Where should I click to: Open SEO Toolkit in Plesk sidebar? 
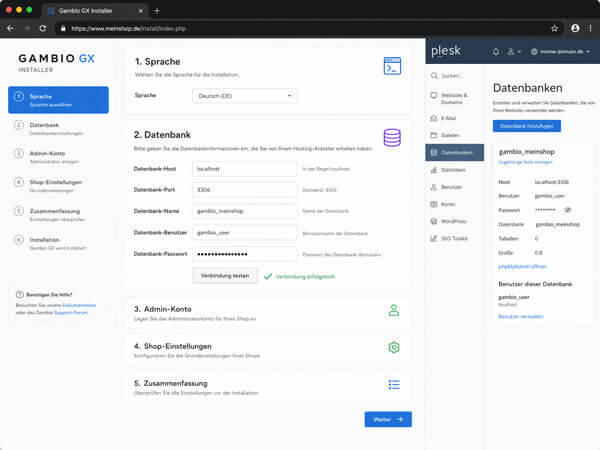(x=454, y=238)
